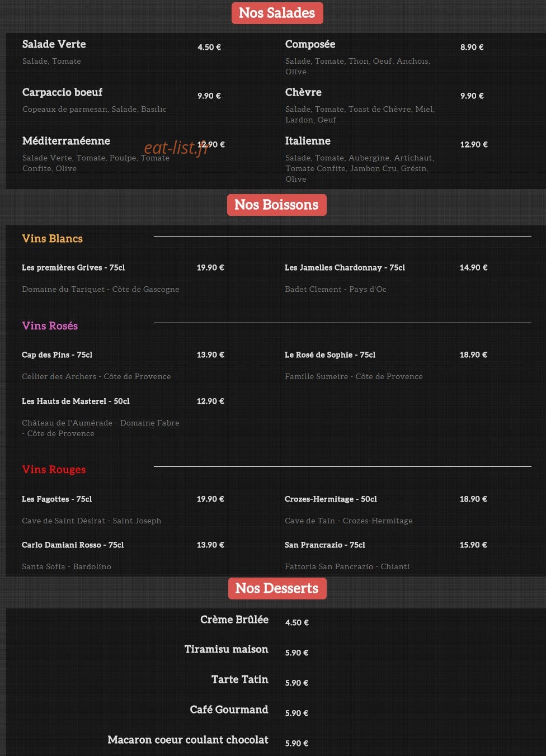546x756 pixels.
Task: Click the Vins Rouges category heading
Action: [x=54, y=469]
